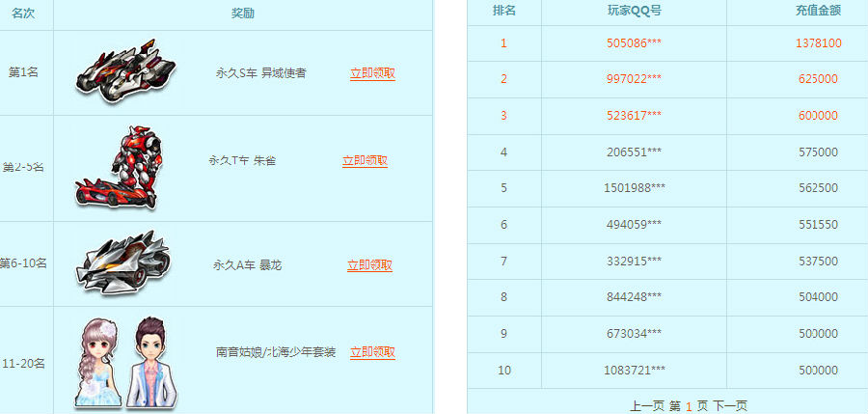Click current page number in pagination
This screenshot has width=868, height=414.
[x=689, y=407]
